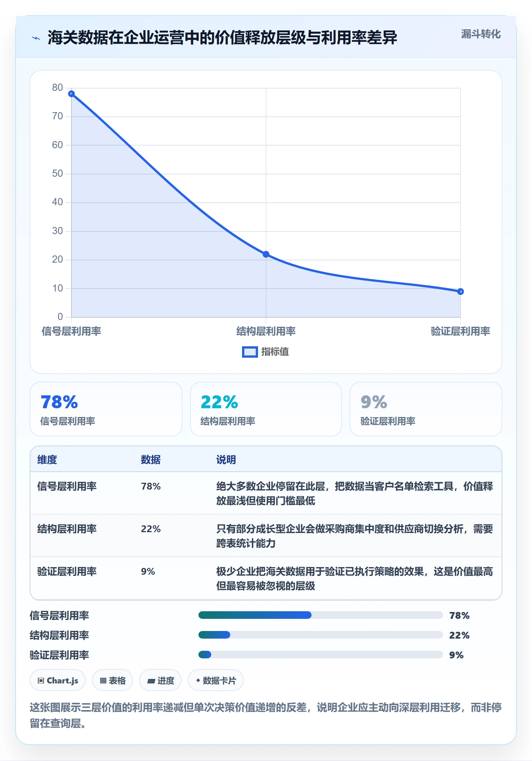The image size is (532, 761).
Task: Click the 数据 column header
Action: [151, 460]
